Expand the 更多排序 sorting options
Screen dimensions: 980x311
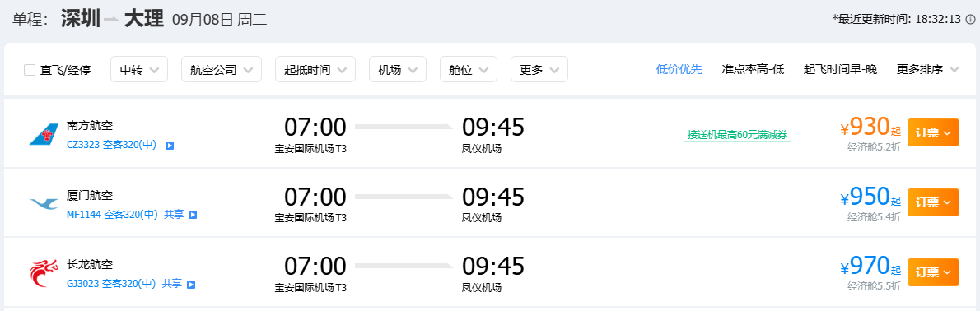[927, 69]
